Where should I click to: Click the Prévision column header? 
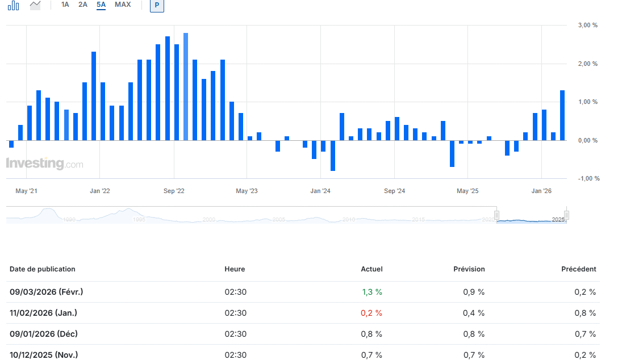469,269
